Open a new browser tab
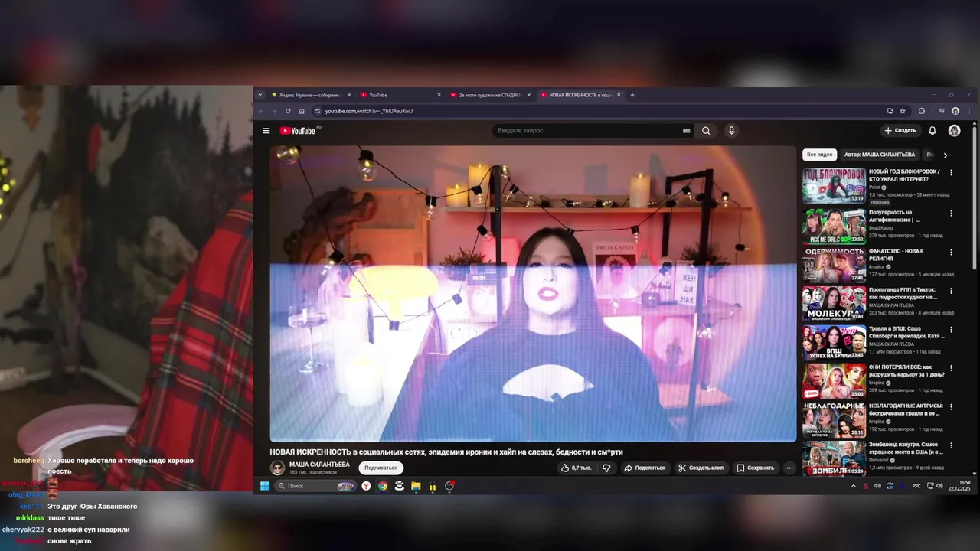This screenshot has height=551, width=980. [632, 95]
